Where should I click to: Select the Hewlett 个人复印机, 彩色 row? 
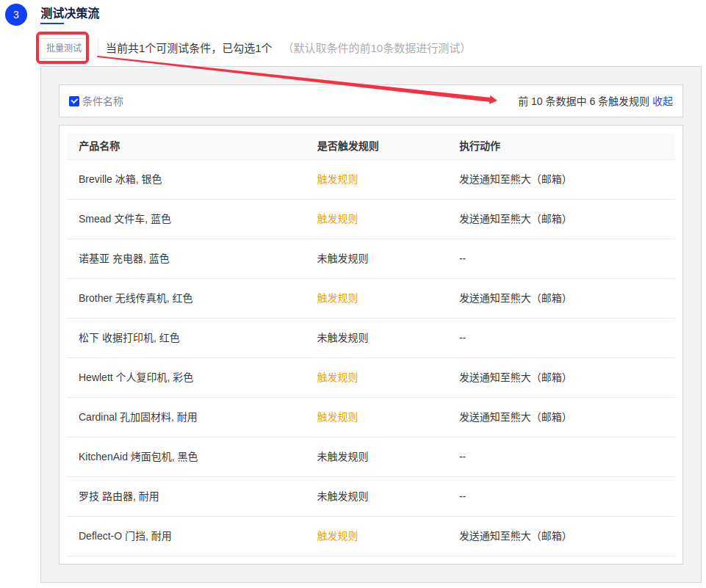(x=136, y=377)
